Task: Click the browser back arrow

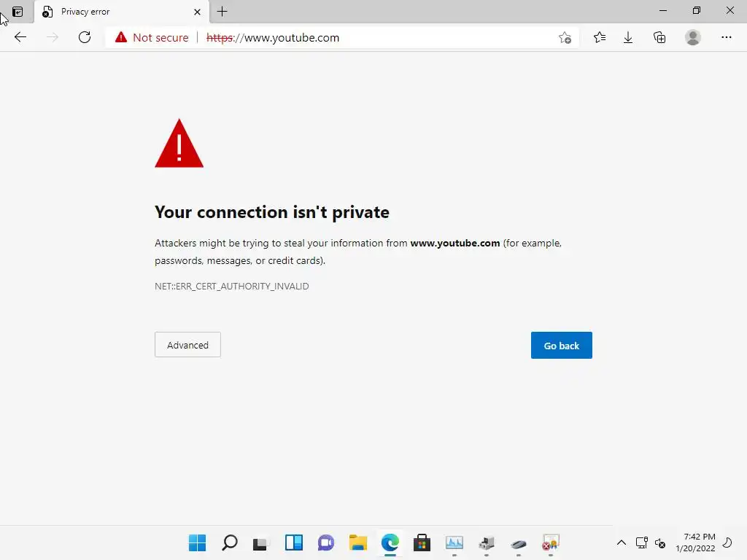Action: pos(20,37)
